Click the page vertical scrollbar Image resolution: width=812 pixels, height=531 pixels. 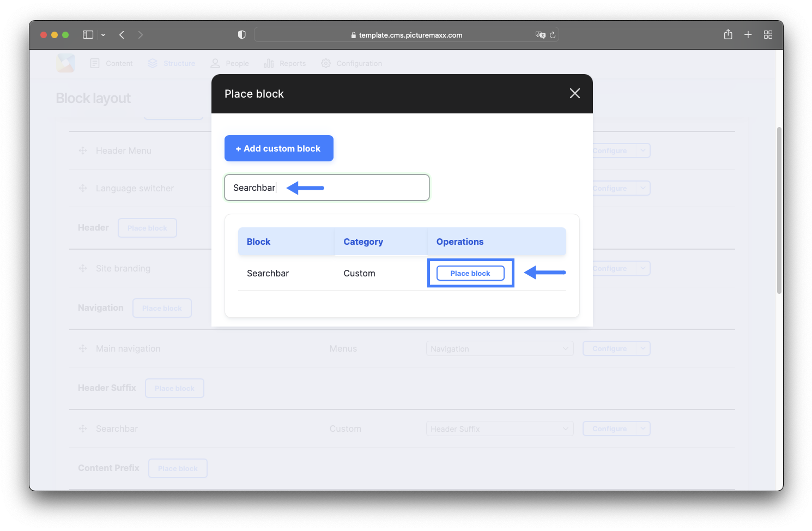[779, 210]
